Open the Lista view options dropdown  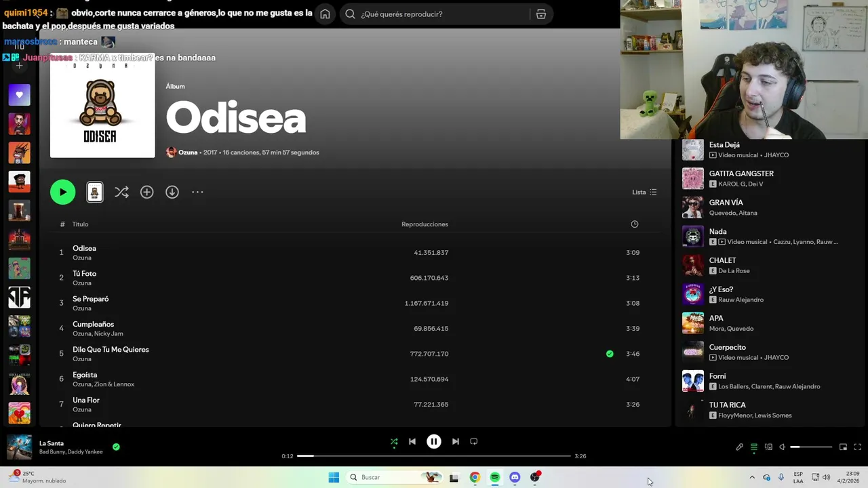coord(644,192)
